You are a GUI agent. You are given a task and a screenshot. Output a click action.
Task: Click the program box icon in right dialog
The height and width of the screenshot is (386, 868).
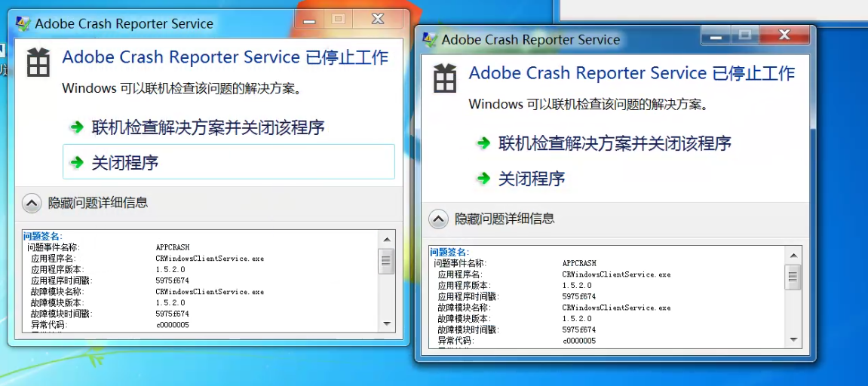(x=444, y=78)
